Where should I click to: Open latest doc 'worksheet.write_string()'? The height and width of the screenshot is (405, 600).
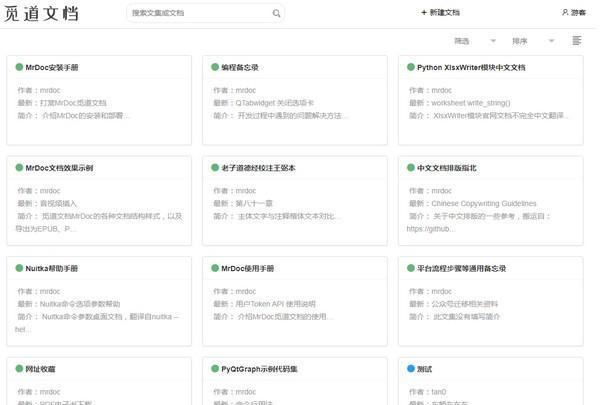[471, 103]
